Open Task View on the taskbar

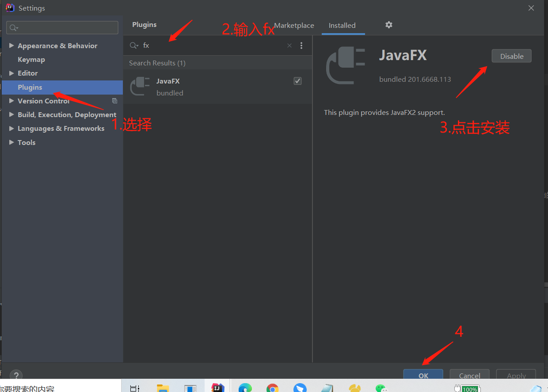pos(135,388)
